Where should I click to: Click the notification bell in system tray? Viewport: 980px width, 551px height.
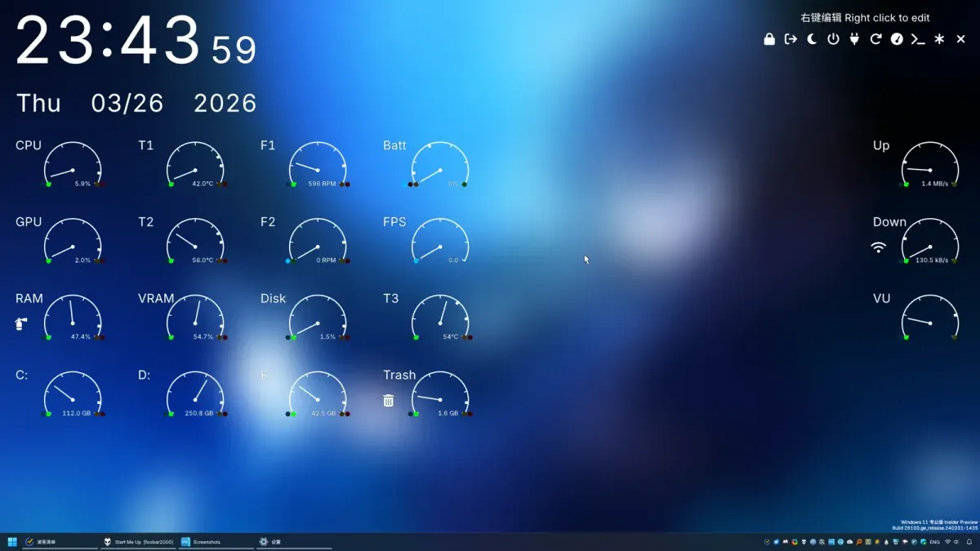[969, 542]
